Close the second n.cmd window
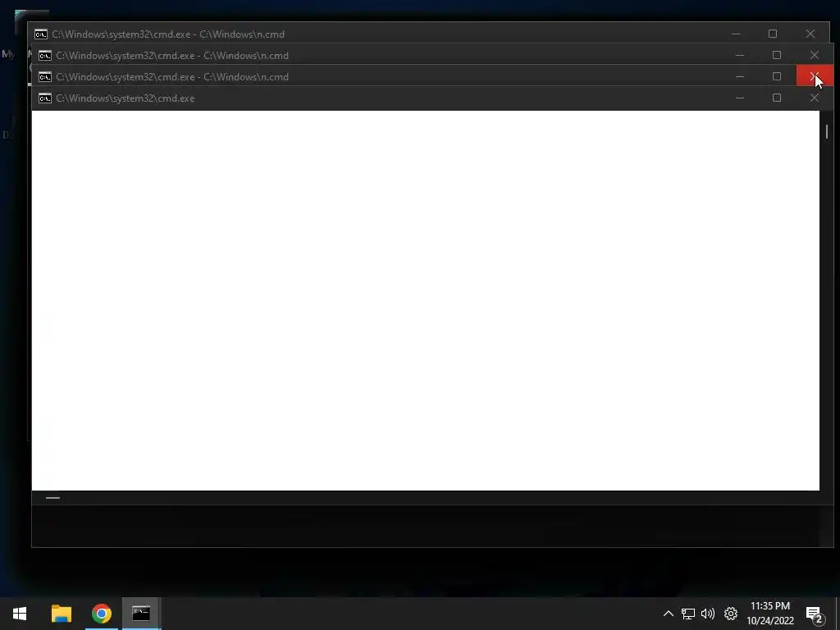The width and height of the screenshot is (840, 630). coord(815,55)
